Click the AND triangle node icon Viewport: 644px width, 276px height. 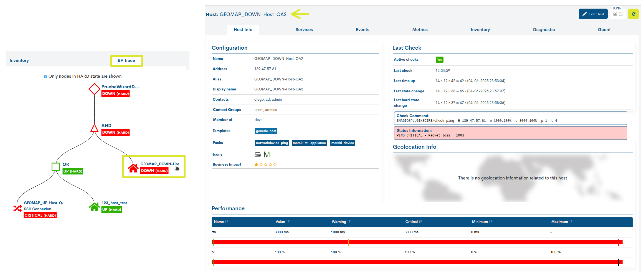[94, 128]
